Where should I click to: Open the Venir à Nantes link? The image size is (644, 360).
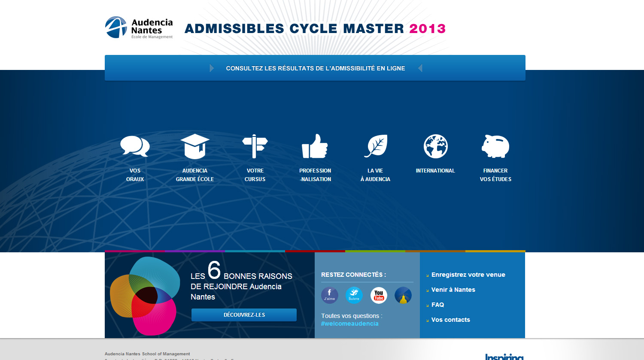(453, 290)
